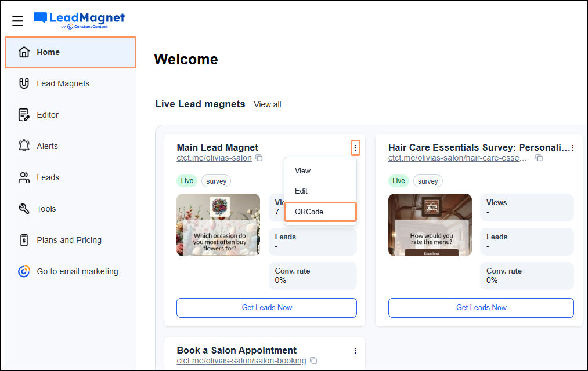The height and width of the screenshot is (371, 588).
Task: Click the flower survey thumbnail
Action: (218, 225)
